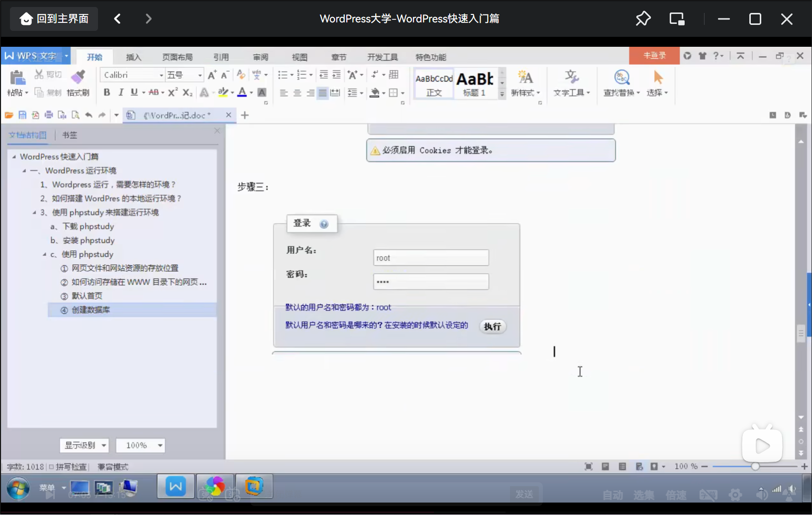This screenshot has width=812, height=515.
Task: Click the clear formatting eraser icon
Action: pos(241,75)
